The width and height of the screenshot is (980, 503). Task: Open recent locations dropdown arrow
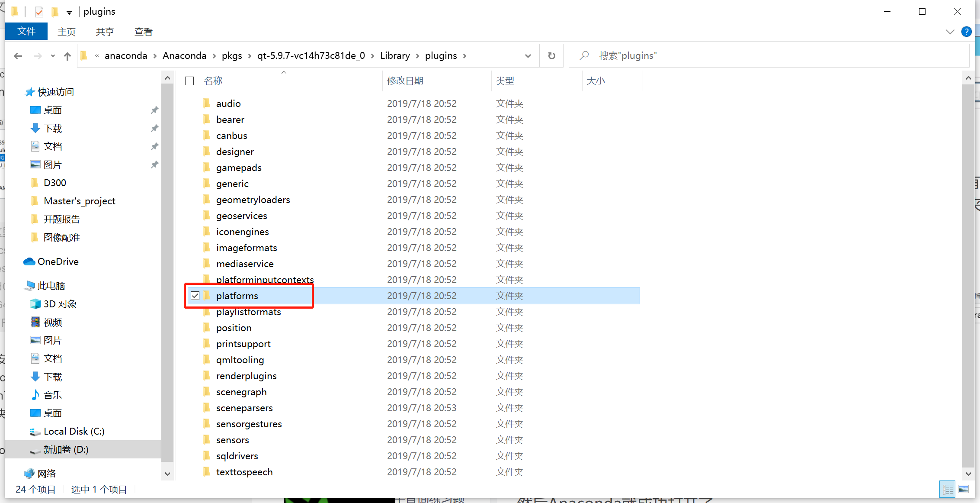53,56
